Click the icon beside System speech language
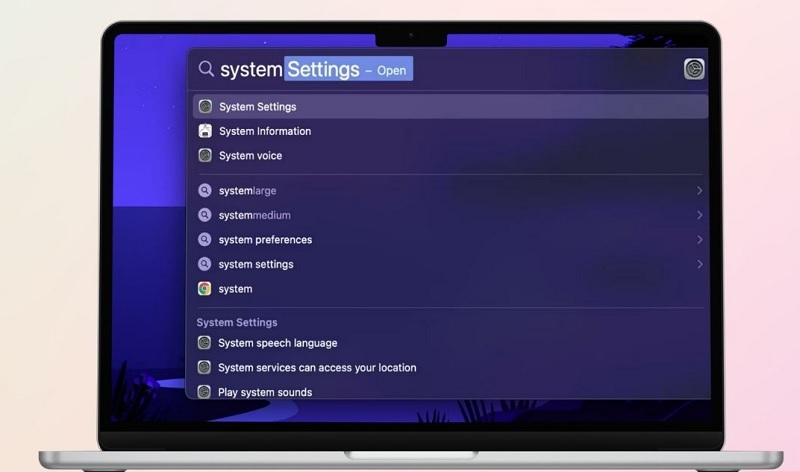This screenshot has width=800, height=472. 204,342
